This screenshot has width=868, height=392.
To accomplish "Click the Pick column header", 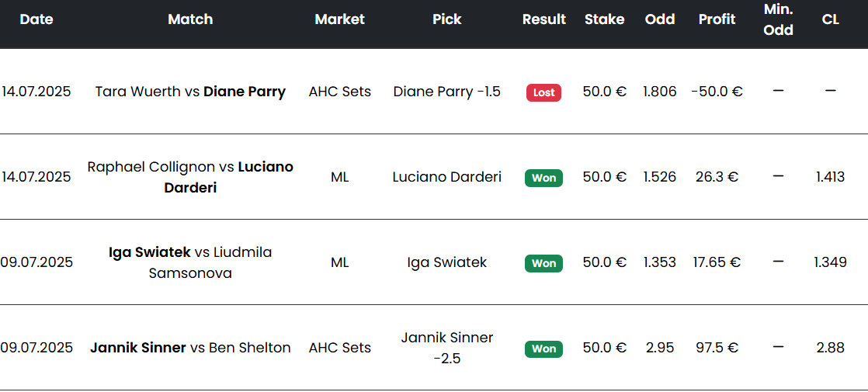I will tap(446, 19).
